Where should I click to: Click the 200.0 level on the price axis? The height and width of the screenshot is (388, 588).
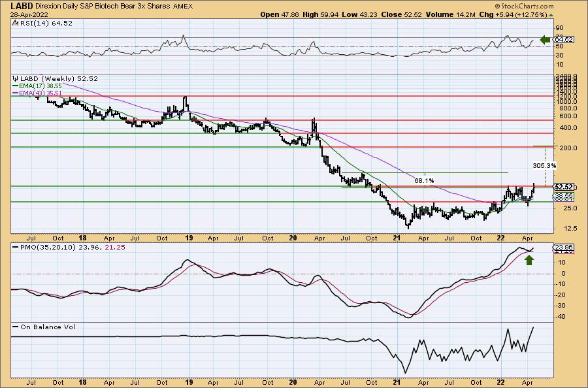(x=568, y=148)
